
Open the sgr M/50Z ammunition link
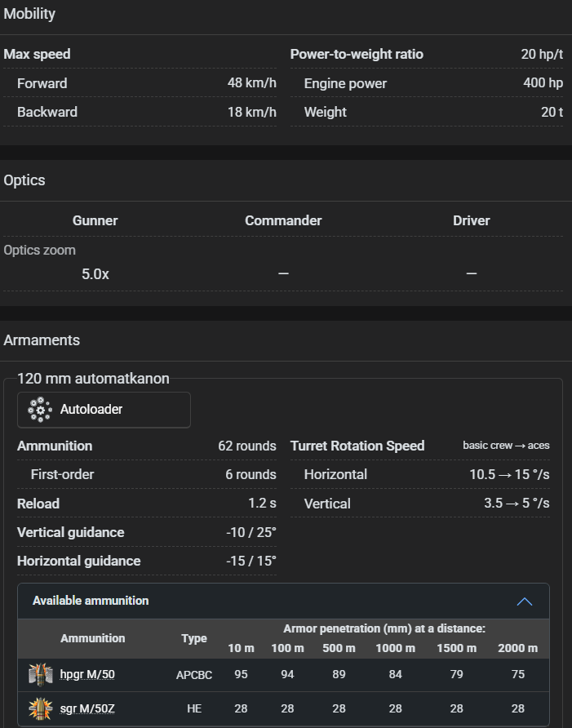pos(87,709)
